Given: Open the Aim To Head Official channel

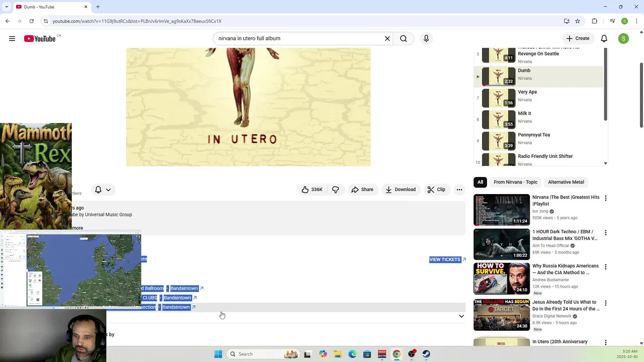Looking at the screenshot, I should pyautogui.click(x=550, y=246).
